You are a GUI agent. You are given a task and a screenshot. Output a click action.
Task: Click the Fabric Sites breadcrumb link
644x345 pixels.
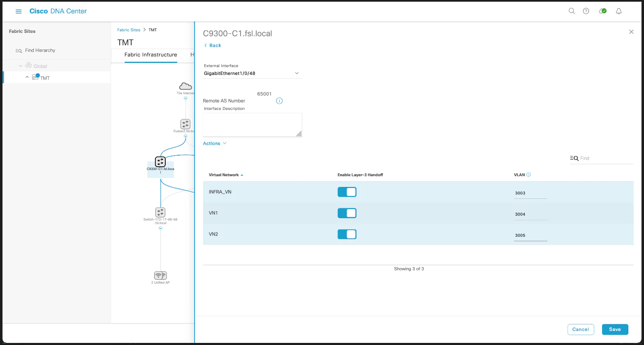[x=129, y=30]
